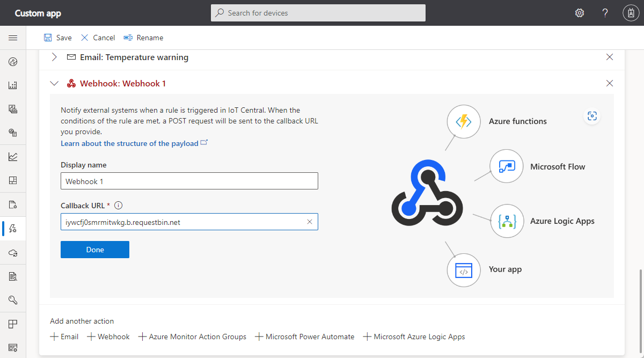Open the Data export cloud icon

tap(13, 253)
